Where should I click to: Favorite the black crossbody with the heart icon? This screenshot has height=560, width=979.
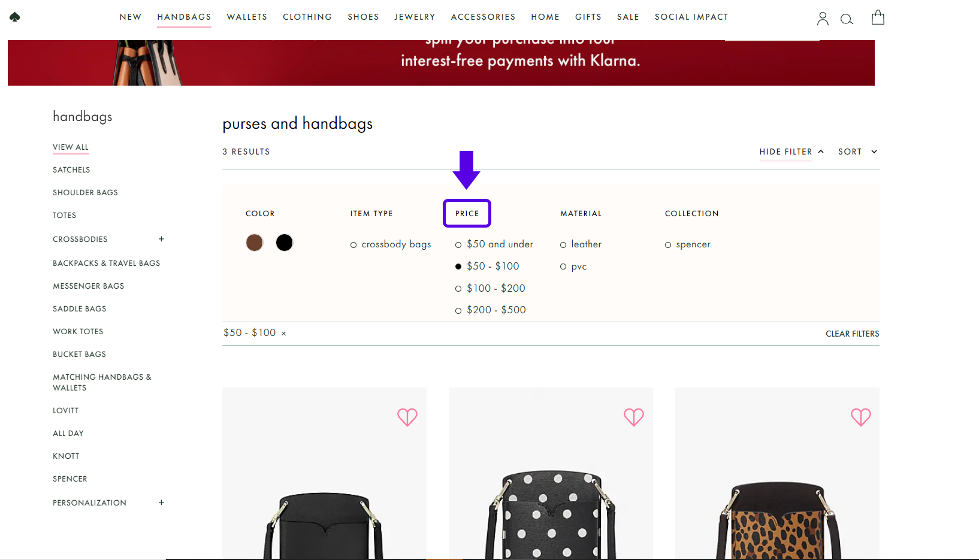(407, 417)
